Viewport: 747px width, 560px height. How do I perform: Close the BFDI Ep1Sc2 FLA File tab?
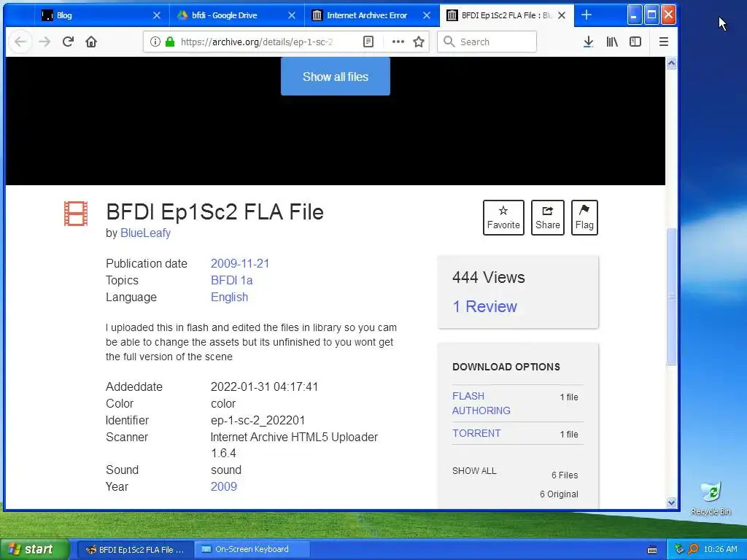[562, 15]
